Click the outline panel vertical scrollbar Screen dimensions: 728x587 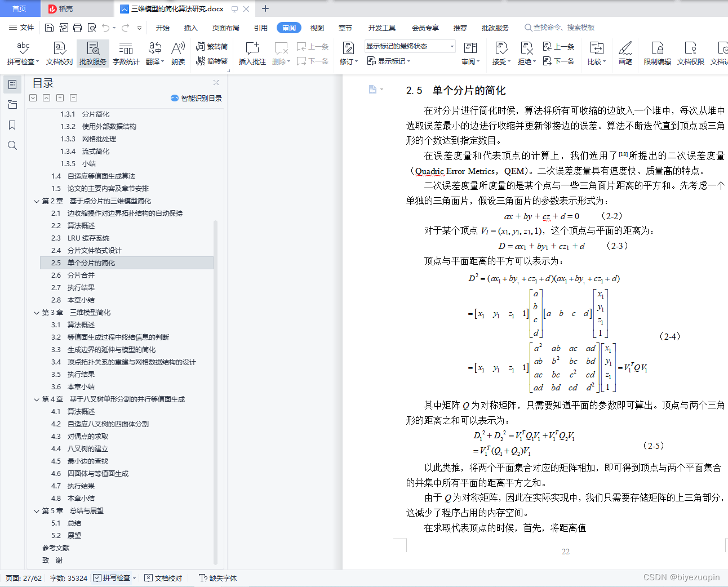215,392
